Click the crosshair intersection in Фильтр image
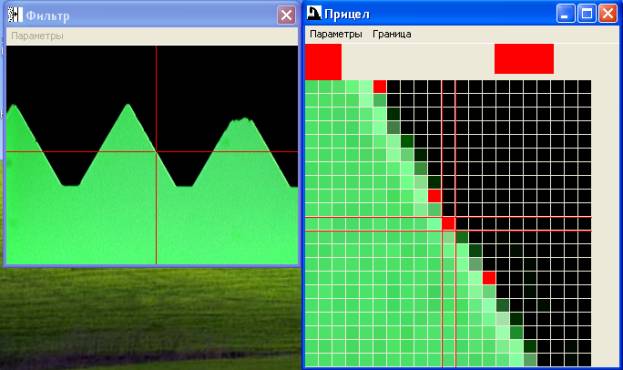This screenshot has width=623, height=370. point(156,151)
